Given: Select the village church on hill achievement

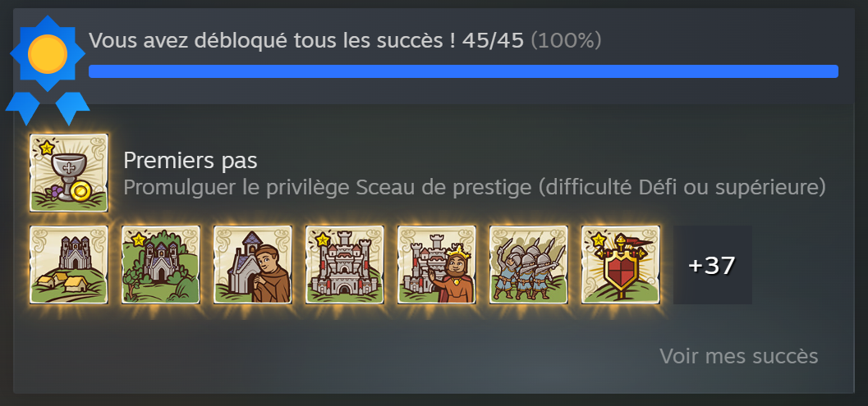Looking at the screenshot, I should pos(69,265).
